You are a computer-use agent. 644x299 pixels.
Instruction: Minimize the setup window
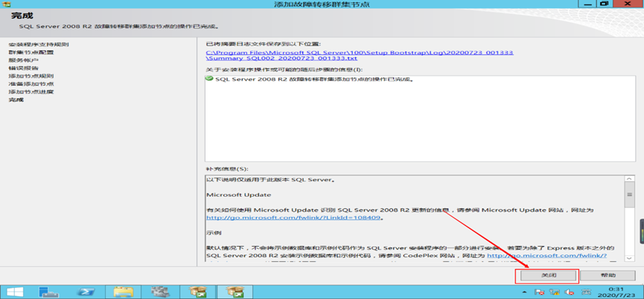point(586,3)
